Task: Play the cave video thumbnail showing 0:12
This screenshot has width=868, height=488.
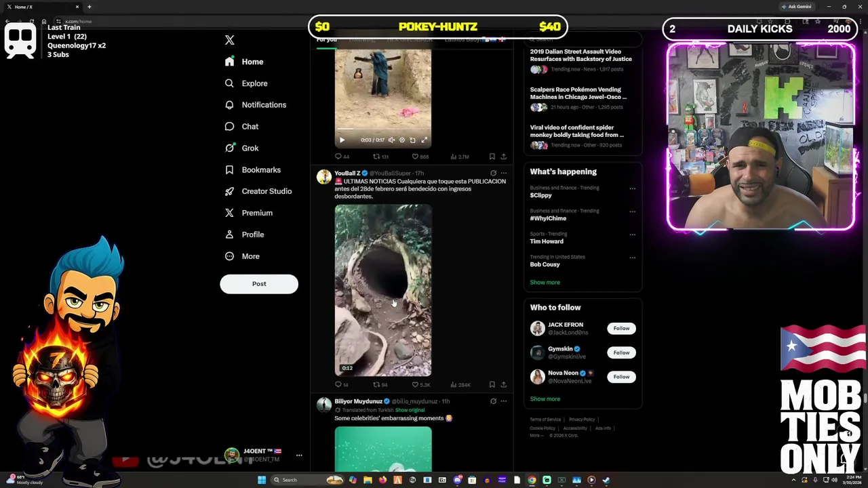Action: 383,290
